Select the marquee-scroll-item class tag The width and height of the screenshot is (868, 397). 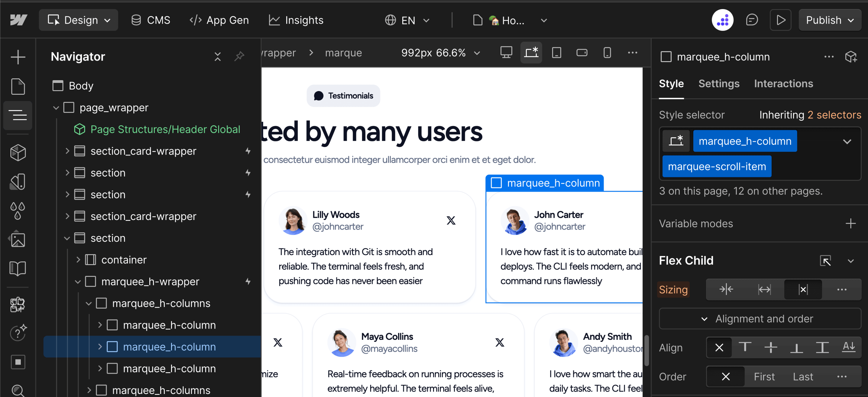pyautogui.click(x=717, y=167)
